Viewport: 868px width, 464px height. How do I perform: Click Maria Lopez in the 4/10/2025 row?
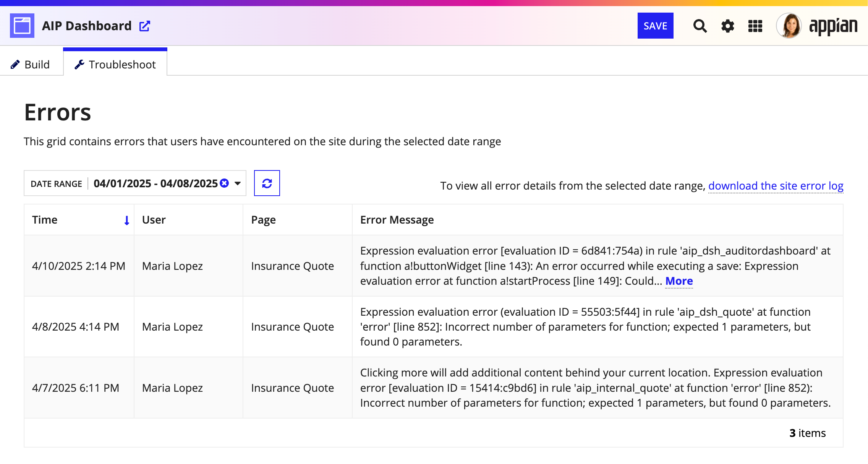(172, 266)
